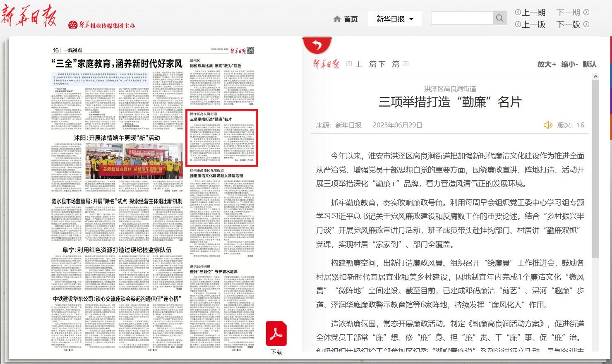Click article title 三项举措打造“勤廉”名片 in reader
Screen dimensions: 612x364
(x=450, y=102)
